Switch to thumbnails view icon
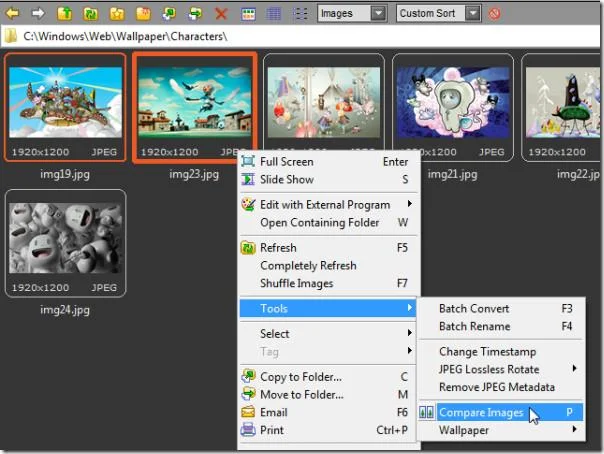This screenshot has width=604, height=454. [x=248, y=14]
